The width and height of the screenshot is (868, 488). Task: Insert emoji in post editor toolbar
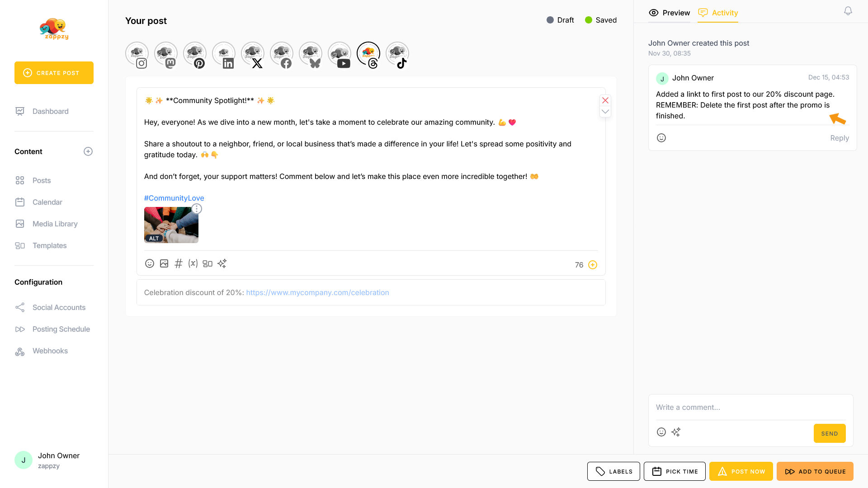pos(149,263)
